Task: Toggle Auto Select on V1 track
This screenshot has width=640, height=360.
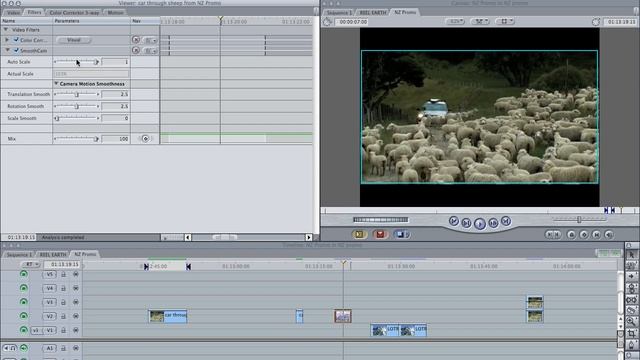Action: pyautogui.click(x=76, y=330)
